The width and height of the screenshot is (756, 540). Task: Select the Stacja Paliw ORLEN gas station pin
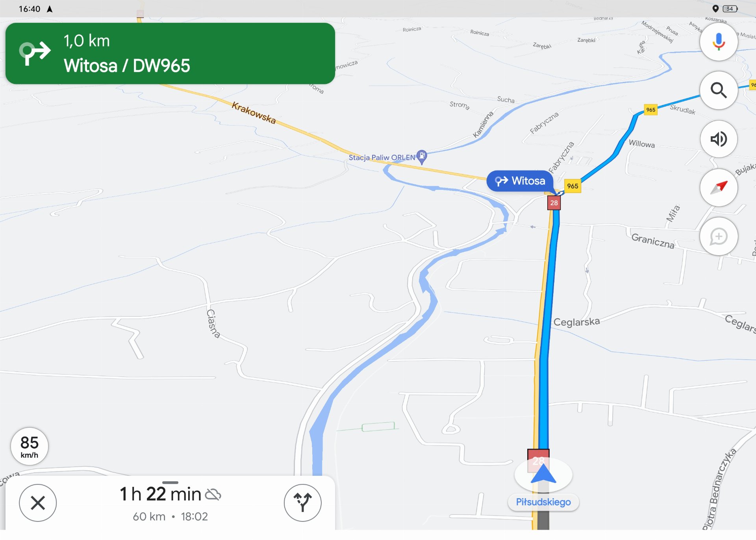coord(422,157)
